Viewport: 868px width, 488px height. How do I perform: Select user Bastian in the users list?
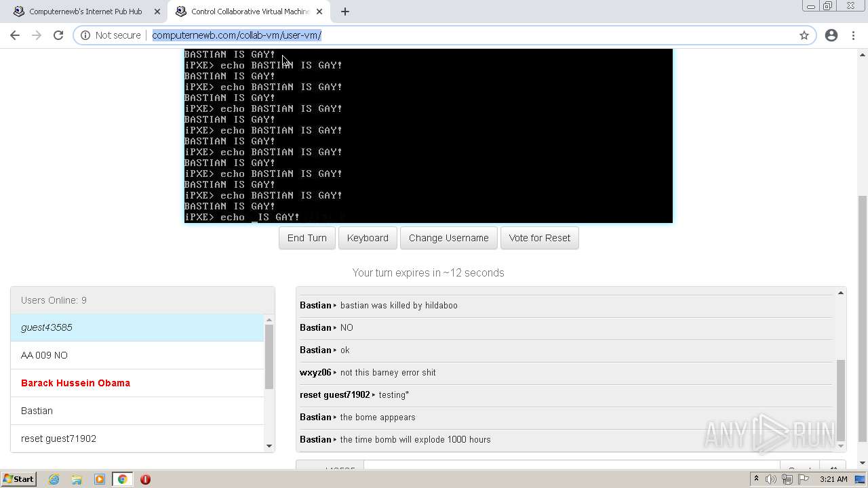tap(137, 411)
